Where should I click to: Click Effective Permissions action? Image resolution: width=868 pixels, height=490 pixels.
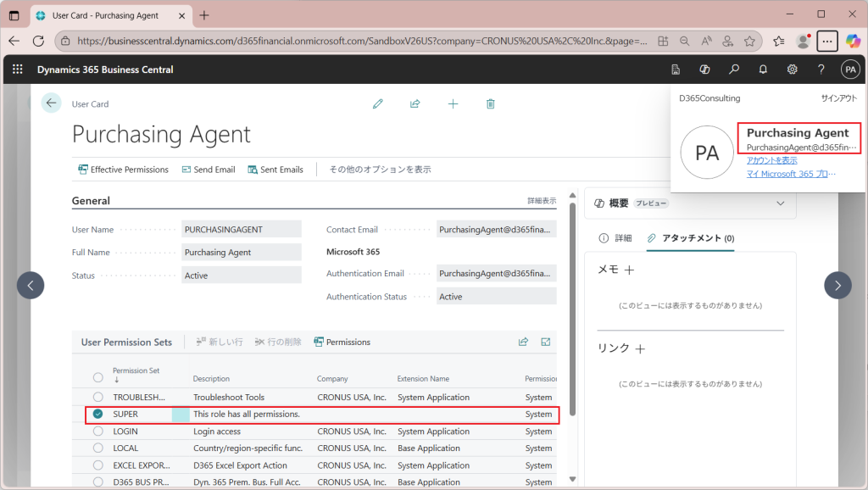(123, 170)
